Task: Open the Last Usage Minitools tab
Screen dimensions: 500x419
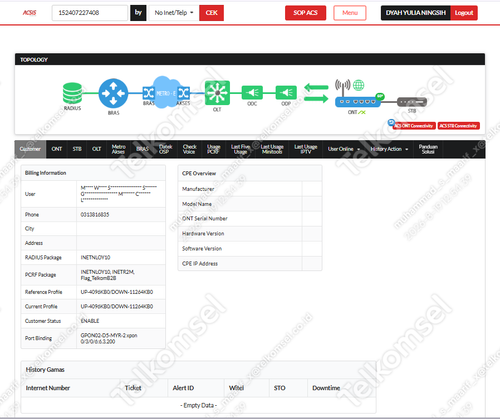Action: [x=272, y=149]
